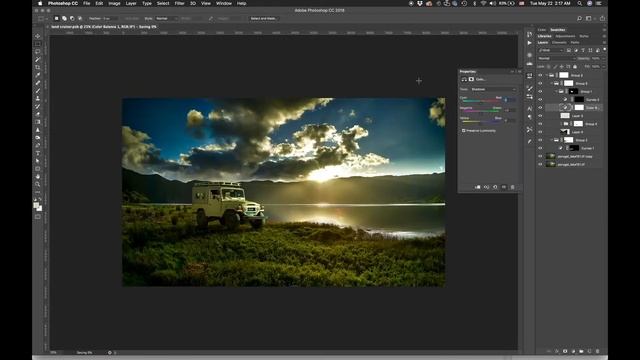Hide the Group 6 layer

[x=540, y=75]
